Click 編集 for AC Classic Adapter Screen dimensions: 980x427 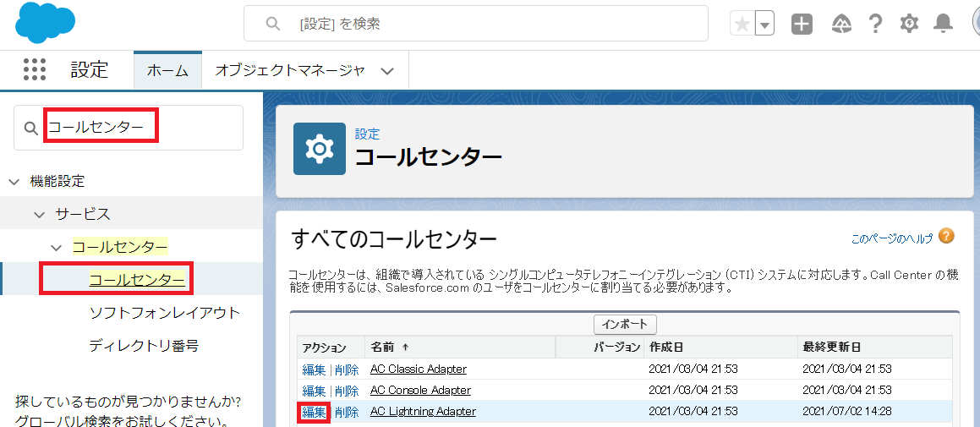[x=314, y=369]
